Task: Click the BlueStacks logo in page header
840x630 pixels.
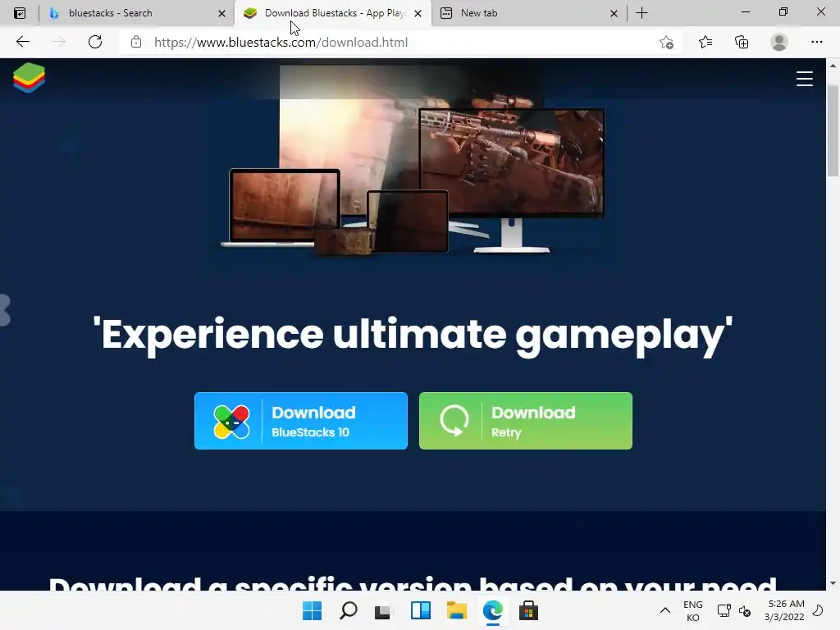Action: tap(29, 78)
